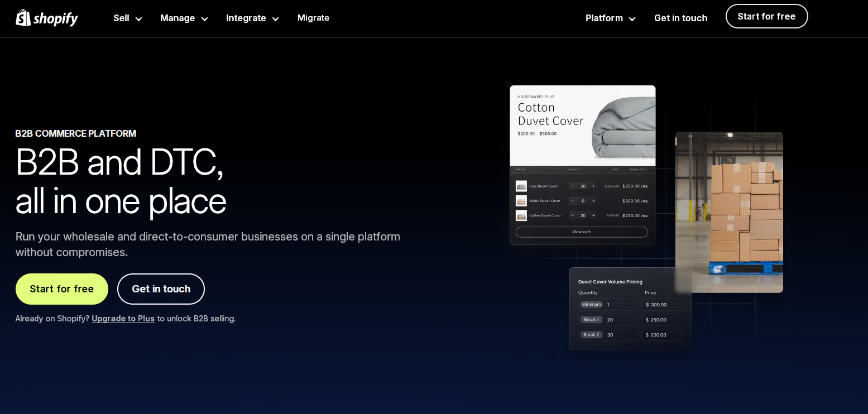Click the yellow Start for free button

[62, 289]
